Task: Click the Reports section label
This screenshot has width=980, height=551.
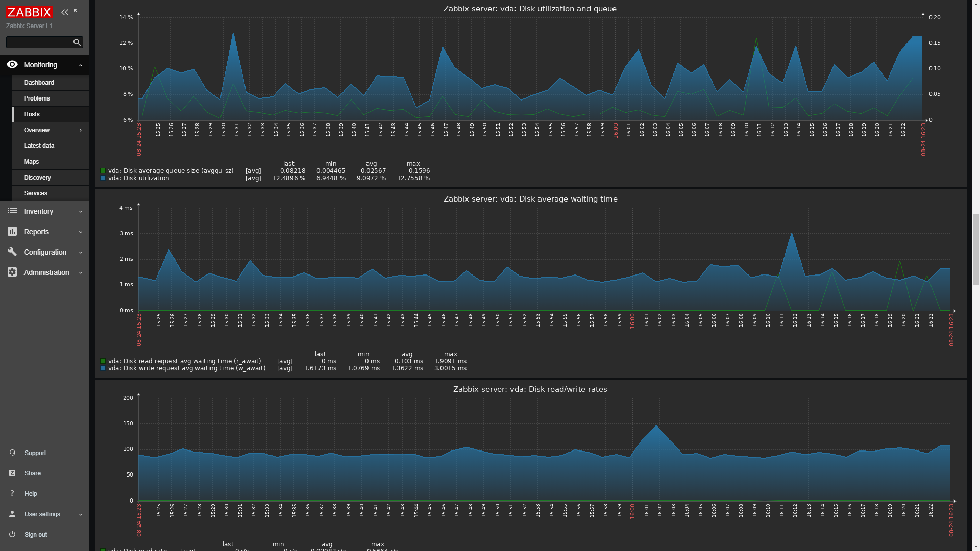Action: coord(36,232)
